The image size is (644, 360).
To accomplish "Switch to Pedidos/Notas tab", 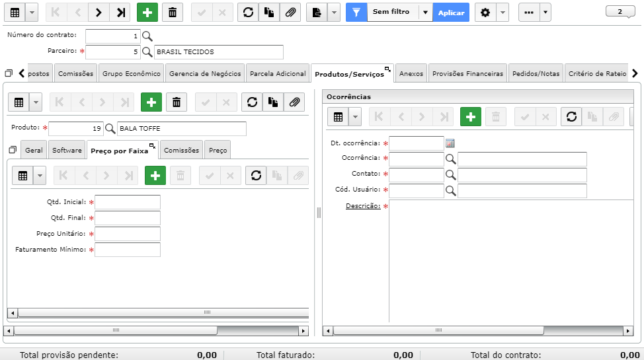I will (x=536, y=73).
